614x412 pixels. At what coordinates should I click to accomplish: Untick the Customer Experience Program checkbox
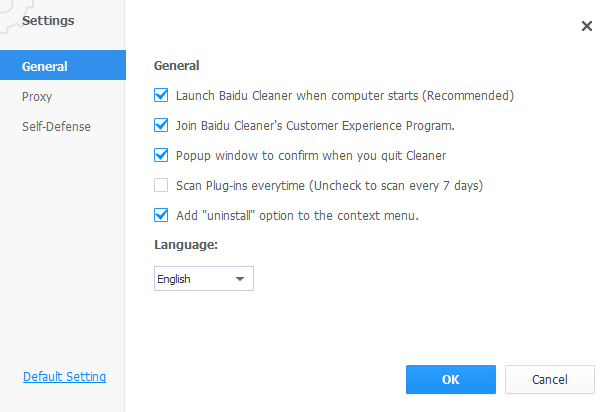161,126
